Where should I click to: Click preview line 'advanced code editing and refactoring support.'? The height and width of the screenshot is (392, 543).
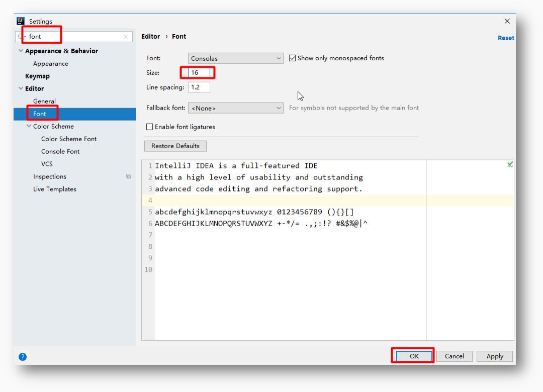pyautogui.click(x=258, y=189)
